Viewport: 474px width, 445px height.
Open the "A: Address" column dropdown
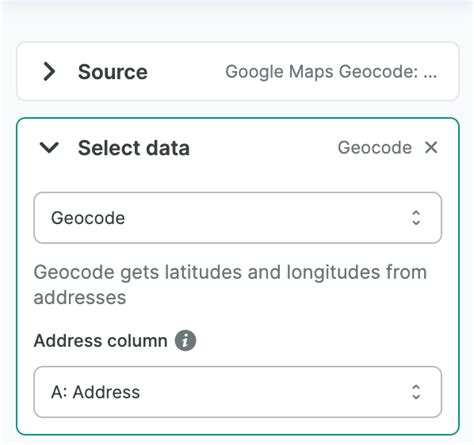[x=238, y=392]
